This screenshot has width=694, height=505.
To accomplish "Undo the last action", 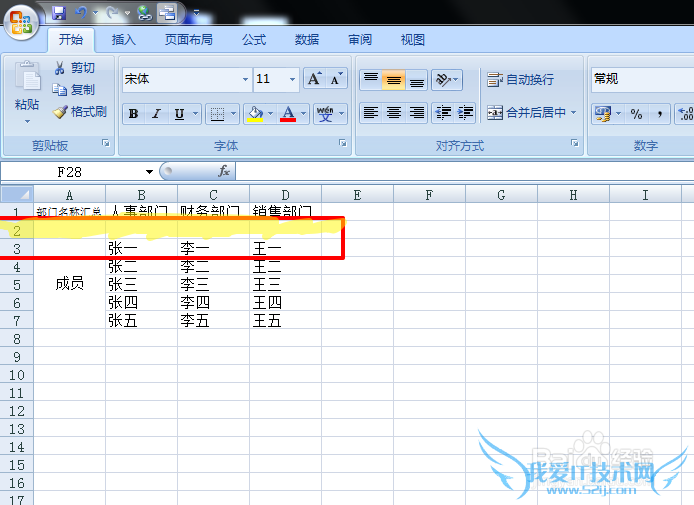I will 81,13.
